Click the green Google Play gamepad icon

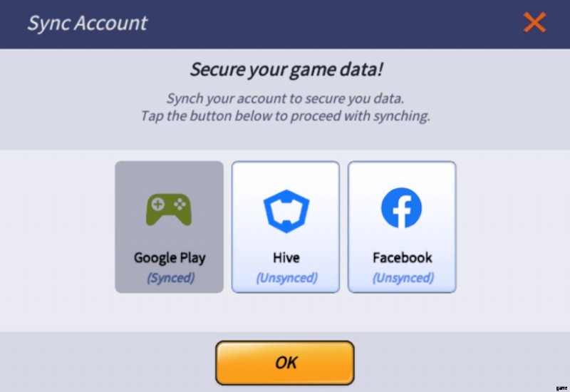pos(169,210)
